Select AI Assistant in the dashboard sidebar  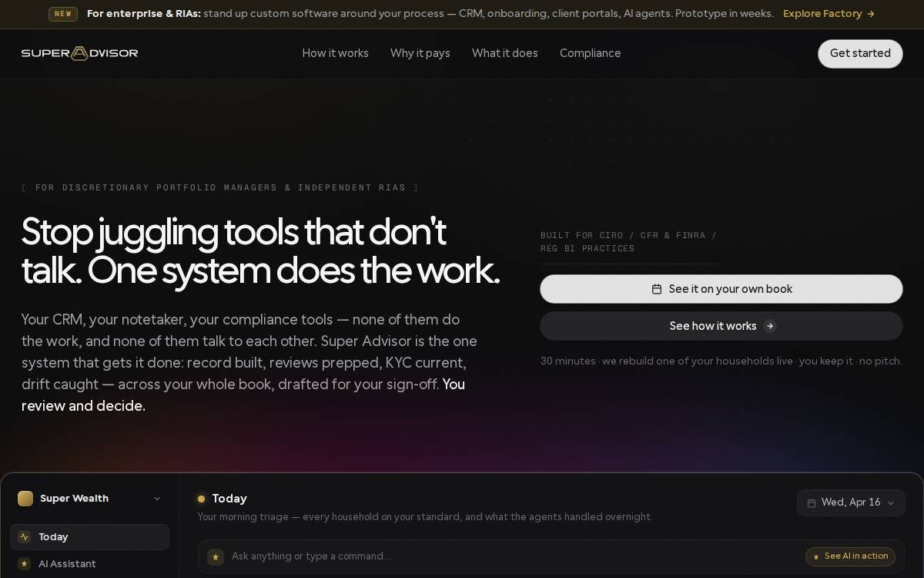[x=89, y=564]
